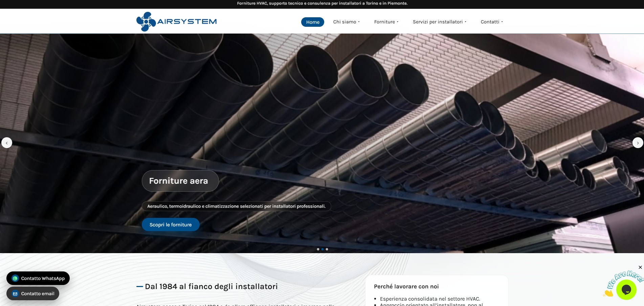Click the 'Contatto WhatsApp' button
This screenshot has height=306, width=644.
[38, 278]
